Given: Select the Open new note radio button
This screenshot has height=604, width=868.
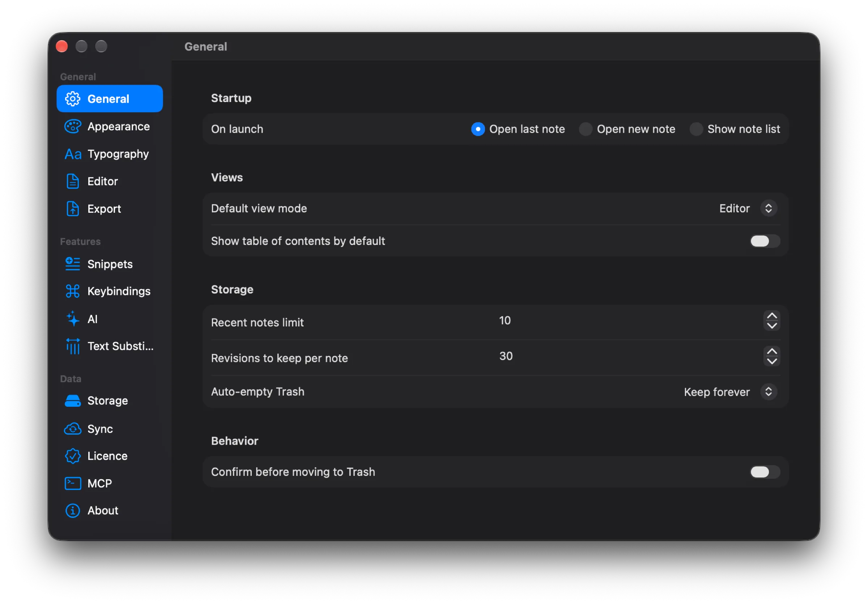Looking at the screenshot, I should click(586, 129).
